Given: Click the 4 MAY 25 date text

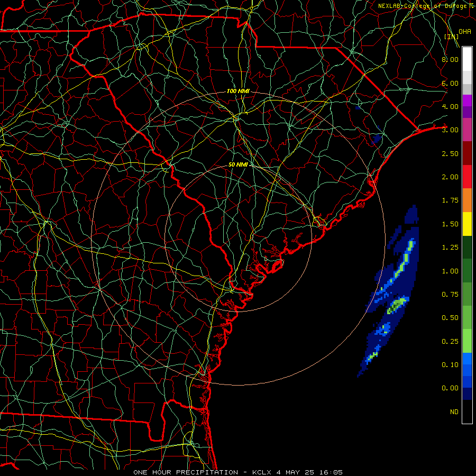Looking at the screenshot, I should tap(295, 472).
